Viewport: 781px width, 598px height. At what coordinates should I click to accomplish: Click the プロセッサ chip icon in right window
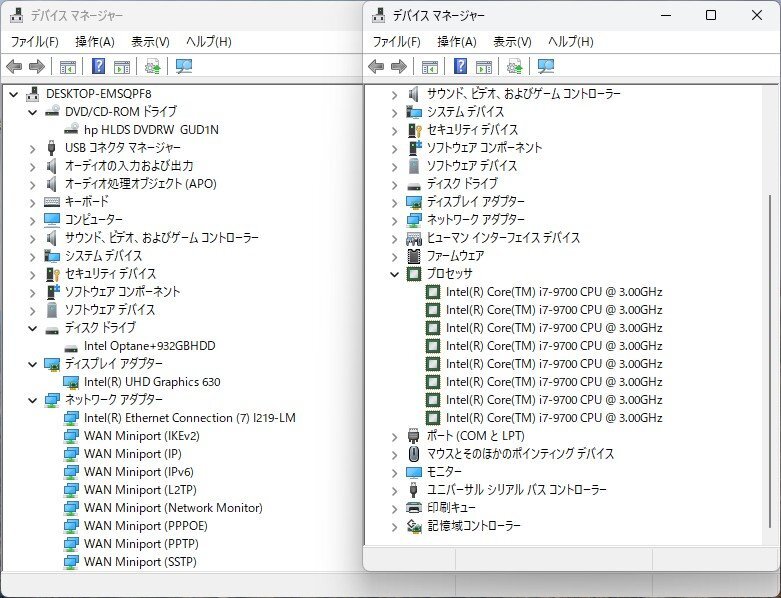(x=414, y=273)
